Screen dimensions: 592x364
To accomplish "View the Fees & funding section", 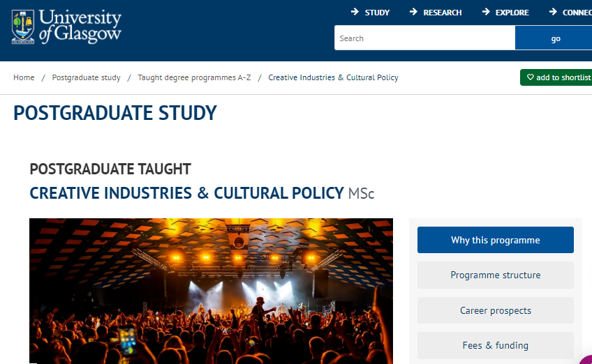I will [495, 345].
